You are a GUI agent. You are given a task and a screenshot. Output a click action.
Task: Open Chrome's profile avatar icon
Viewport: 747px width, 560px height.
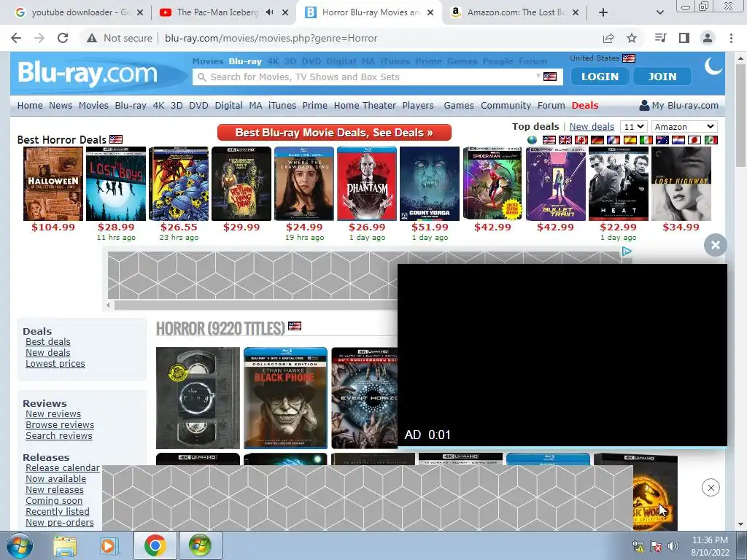click(x=708, y=38)
